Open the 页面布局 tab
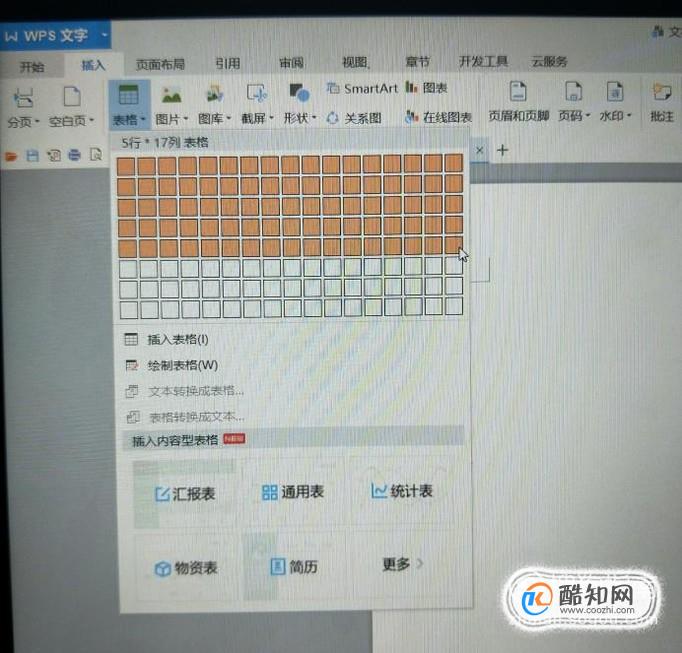Viewport: 682px width, 653px height. pyautogui.click(x=160, y=64)
